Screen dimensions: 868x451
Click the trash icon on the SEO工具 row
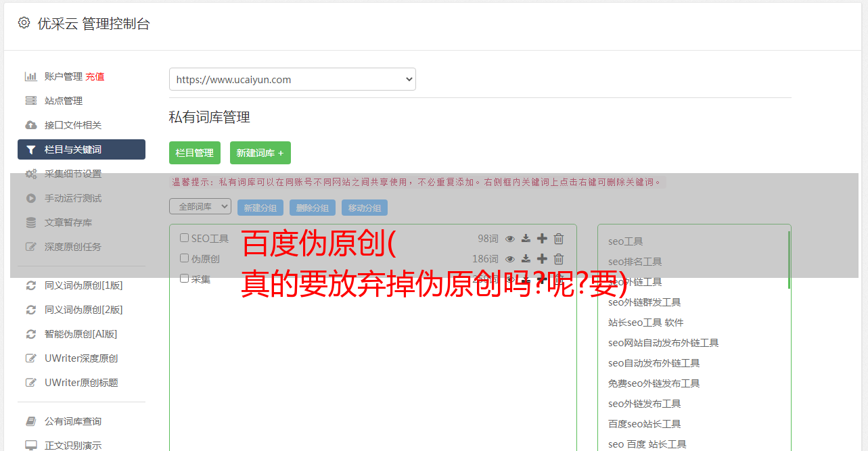(559, 239)
